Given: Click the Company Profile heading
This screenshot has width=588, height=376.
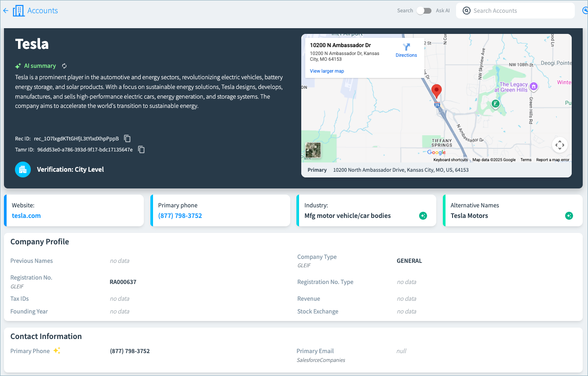Looking at the screenshot, I should point(40,242).
